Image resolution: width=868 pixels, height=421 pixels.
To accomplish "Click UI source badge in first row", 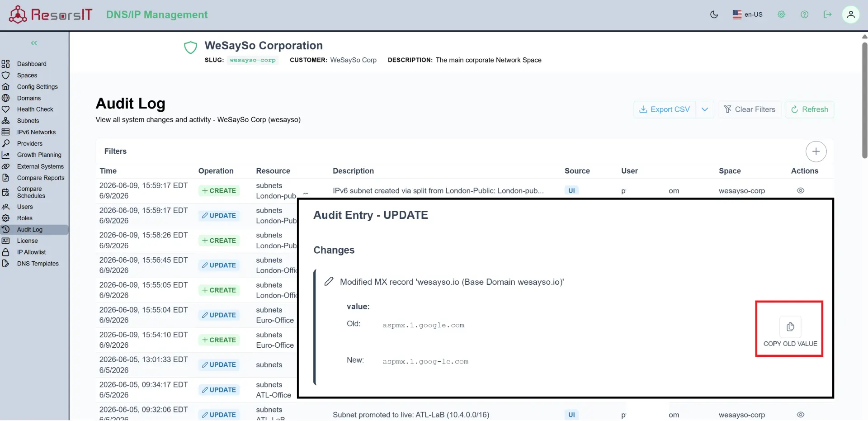I will click(x=571, y=191).
